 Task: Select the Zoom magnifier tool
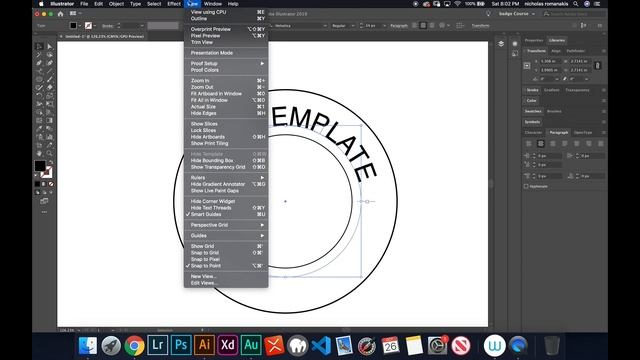click(x=49, y=153)
